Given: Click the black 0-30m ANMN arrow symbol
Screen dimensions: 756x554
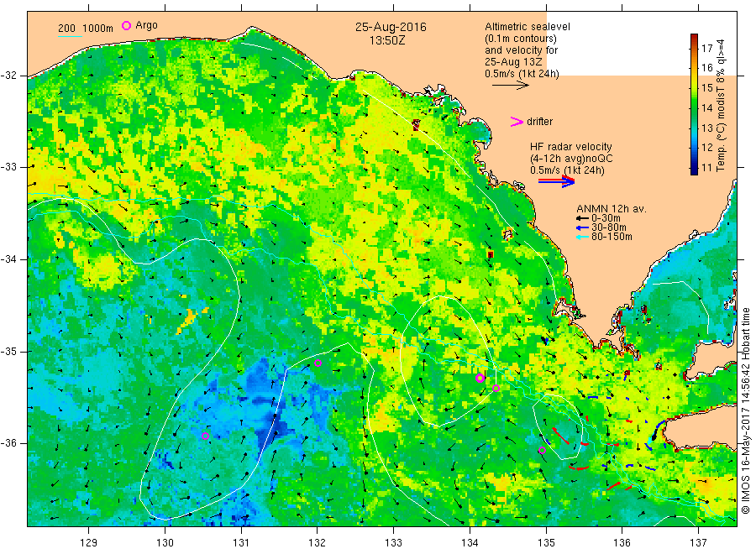Looking at the screenshot, I should pyautogui.click(x=582, y=219).
